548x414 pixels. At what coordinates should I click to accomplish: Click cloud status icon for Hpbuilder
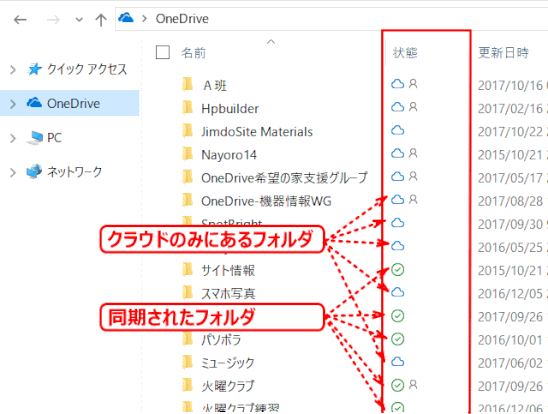coord(397,107)
